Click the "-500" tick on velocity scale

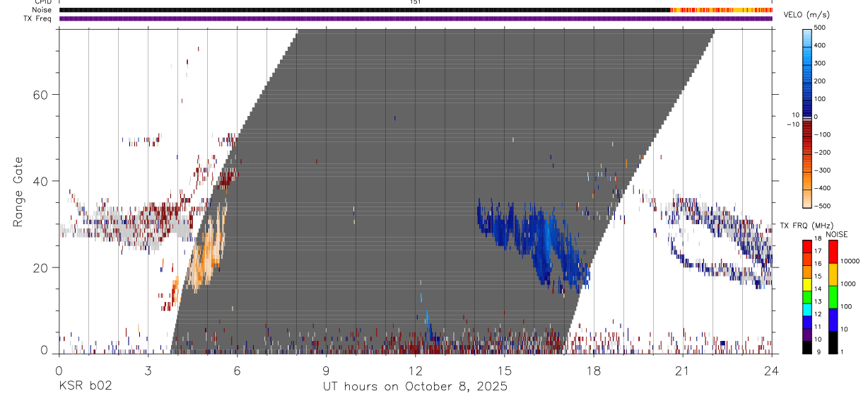click(824, 206)
